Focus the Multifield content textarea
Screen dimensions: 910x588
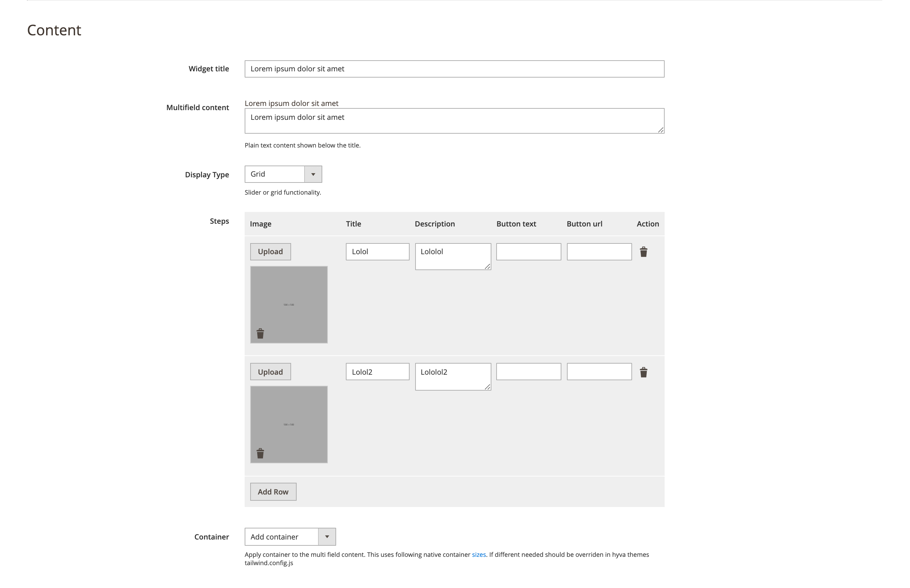coord(454,121)
